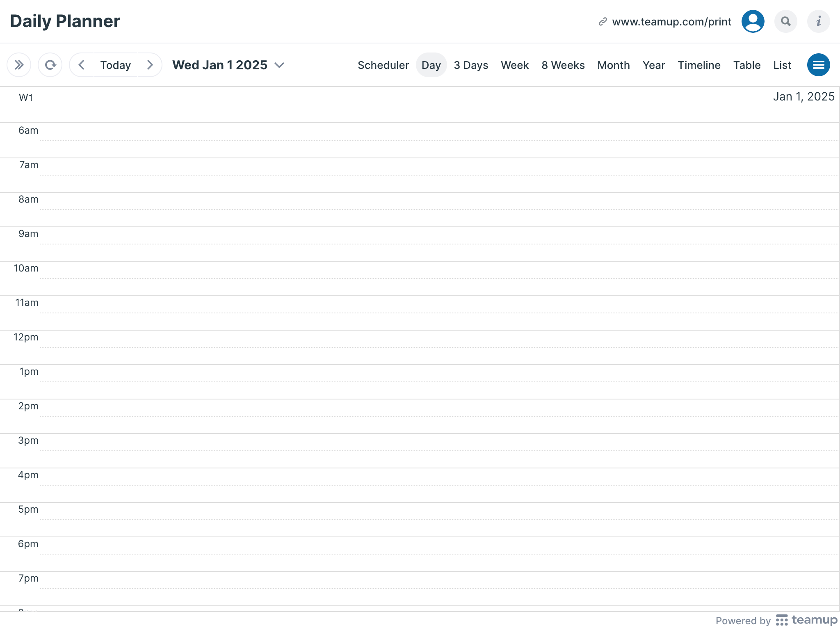Click the 10am time slot row
The height and width of the screenshot is (630, 840).
click(x=439, y=278)
